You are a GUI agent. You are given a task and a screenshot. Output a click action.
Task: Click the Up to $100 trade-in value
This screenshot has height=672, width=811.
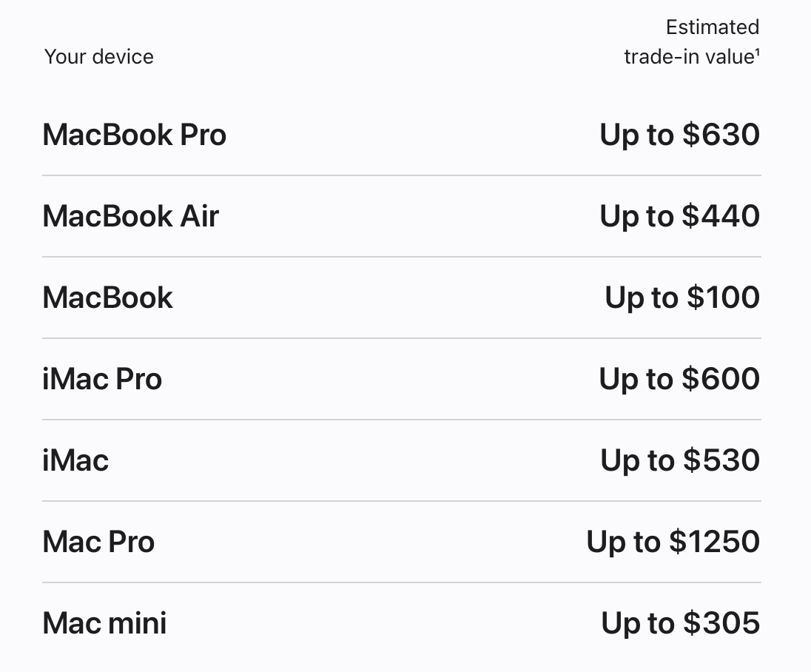click(x=682, y=298)
